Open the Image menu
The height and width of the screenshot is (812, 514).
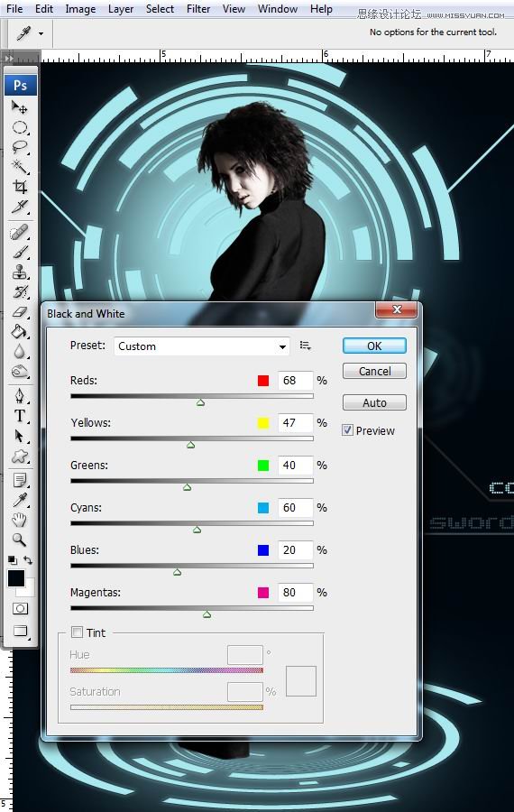pos(80,9)
